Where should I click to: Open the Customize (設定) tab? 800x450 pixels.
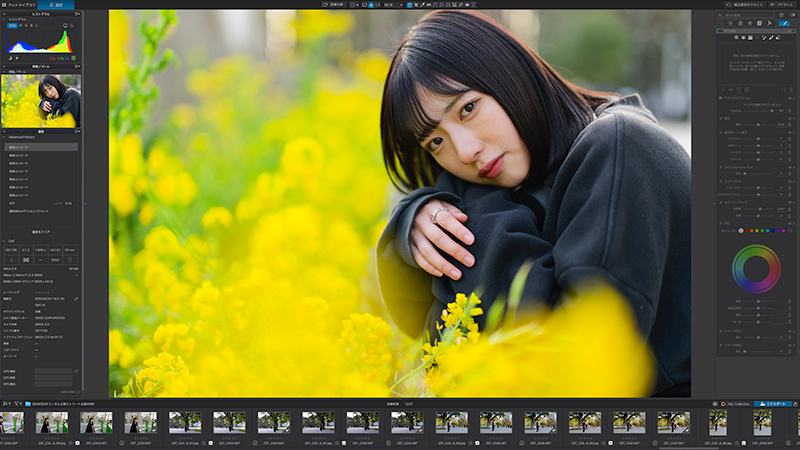56,5
